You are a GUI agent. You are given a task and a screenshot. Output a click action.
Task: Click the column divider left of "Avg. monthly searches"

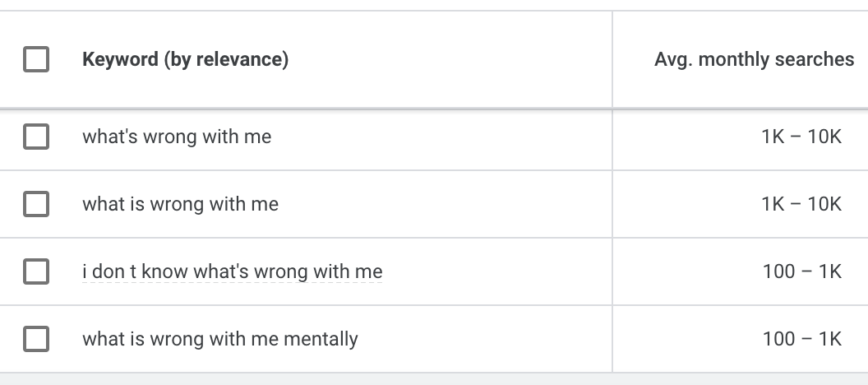(612, 59)
